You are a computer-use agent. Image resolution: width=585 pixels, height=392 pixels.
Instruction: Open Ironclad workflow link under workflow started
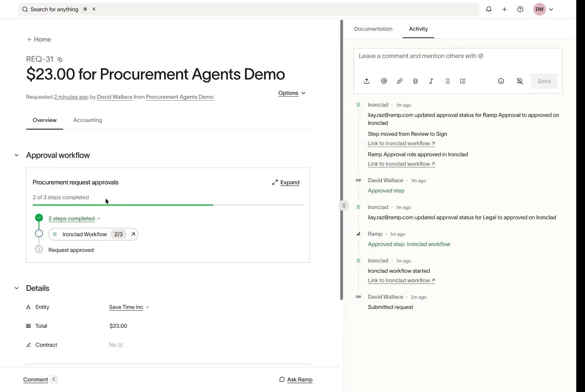pos(401,281)
